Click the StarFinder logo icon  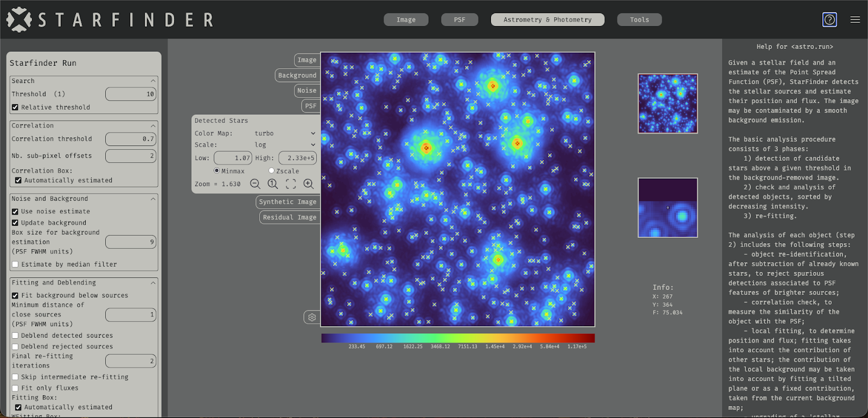pyautogui.click(x=19, y=20)
